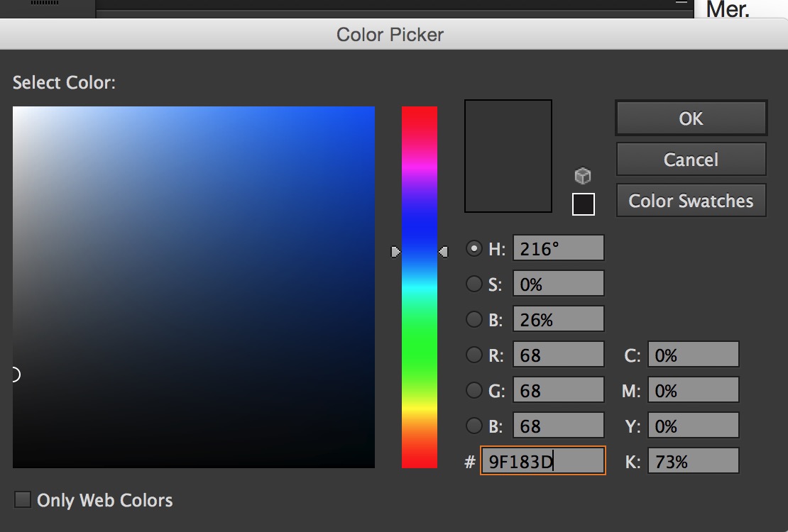Click the K black field showing 73%
This screenshot has height=532, width=788.
click(x=694, y=460)
